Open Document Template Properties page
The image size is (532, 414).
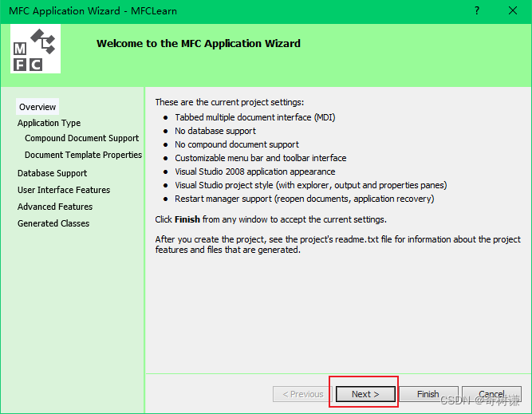83,155
